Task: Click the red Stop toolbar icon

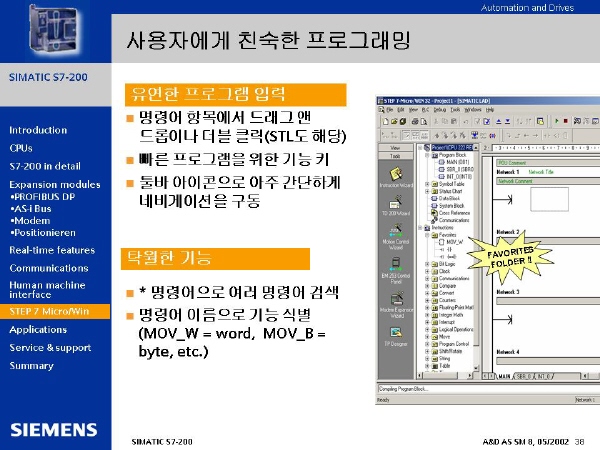Action: [565, 121]
